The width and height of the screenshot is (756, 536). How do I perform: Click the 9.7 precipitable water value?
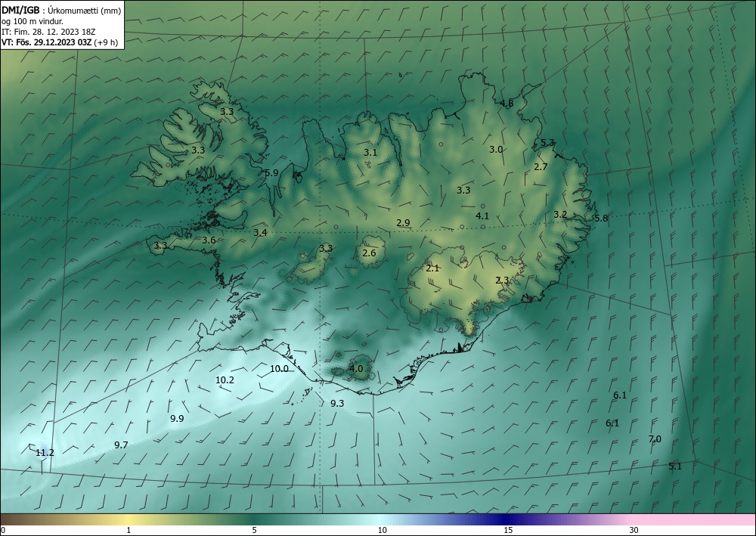pos(121,445)
